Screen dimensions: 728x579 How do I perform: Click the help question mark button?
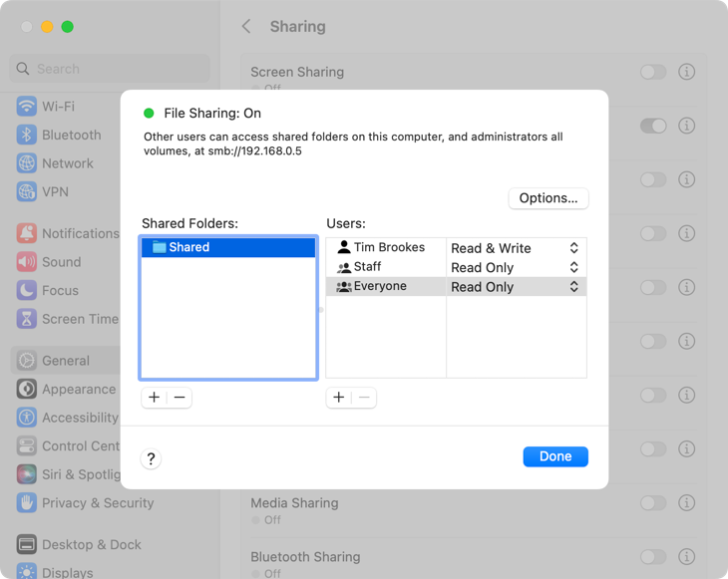tap(151, 458)
